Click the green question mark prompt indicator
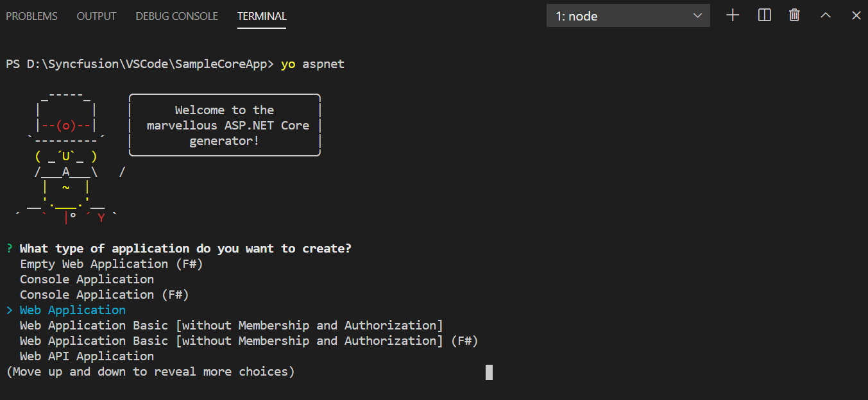 (x=8, y=248)
